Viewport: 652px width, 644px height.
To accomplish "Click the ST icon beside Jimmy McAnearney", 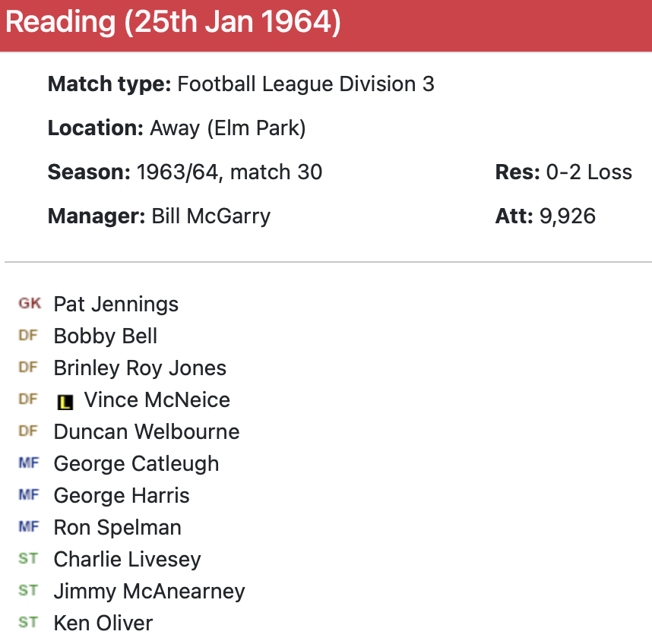I will point(28,591).
